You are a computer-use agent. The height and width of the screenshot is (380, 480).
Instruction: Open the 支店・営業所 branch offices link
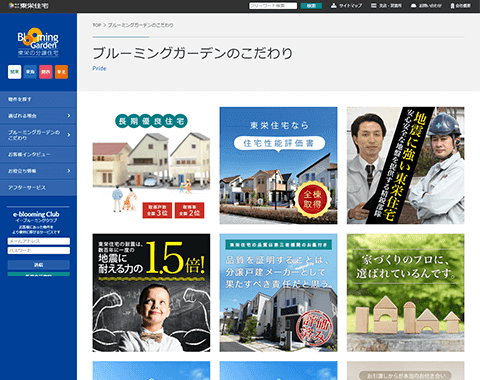click(387, 6)
